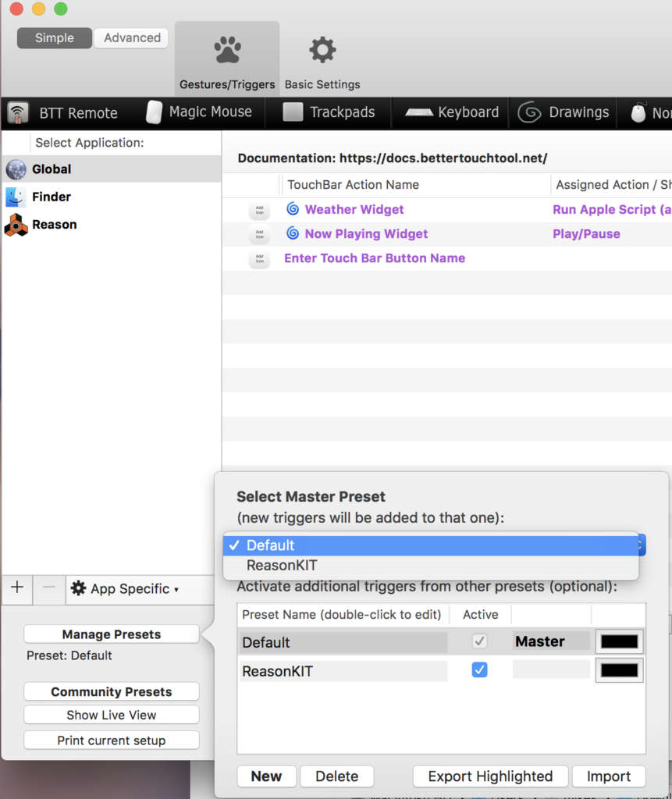672x799 pixels.
Task: Click the Normal Mouse icon
Action: [x=638, y=112]
